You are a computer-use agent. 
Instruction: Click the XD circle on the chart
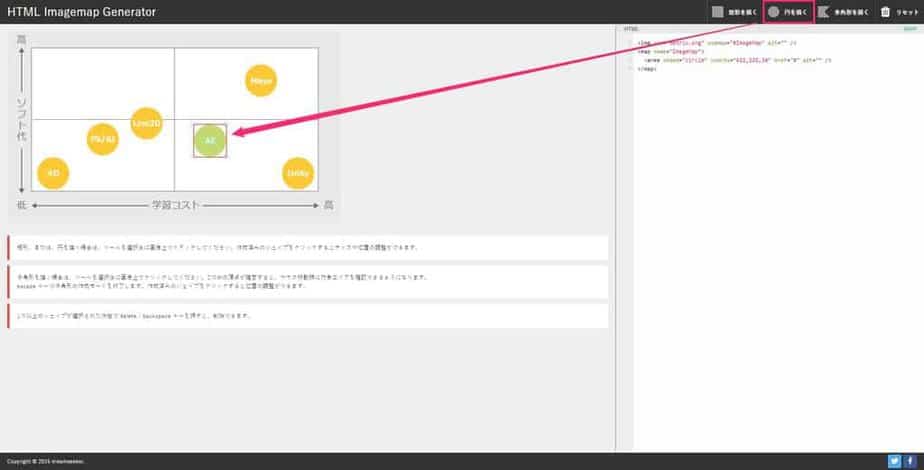point(53,173)
